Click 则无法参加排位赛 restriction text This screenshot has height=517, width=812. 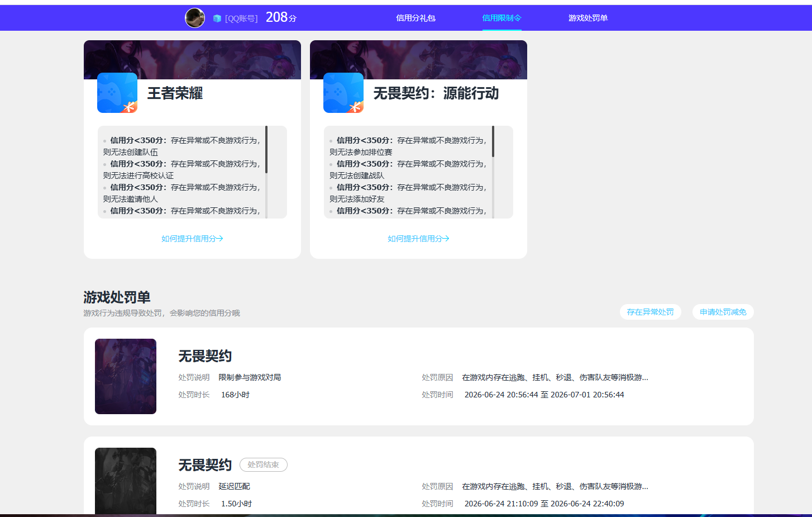tap(361, 152)
